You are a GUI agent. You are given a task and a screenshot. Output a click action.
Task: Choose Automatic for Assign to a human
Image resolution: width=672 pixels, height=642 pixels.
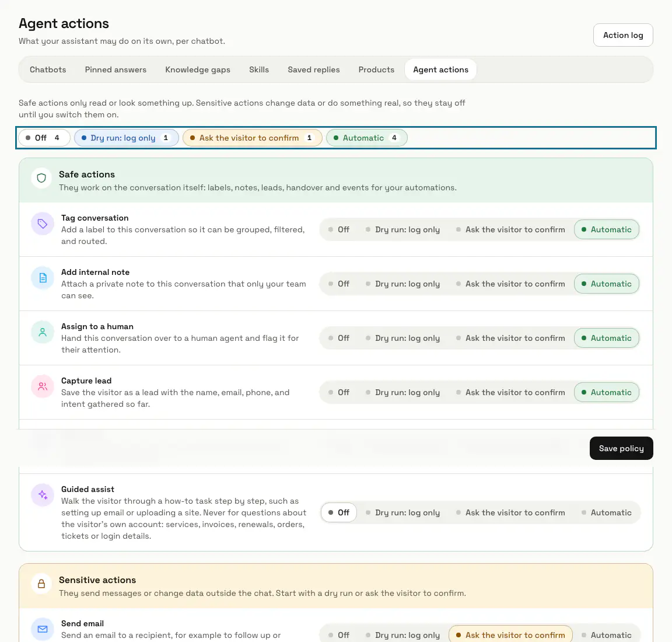click(607, 338)
